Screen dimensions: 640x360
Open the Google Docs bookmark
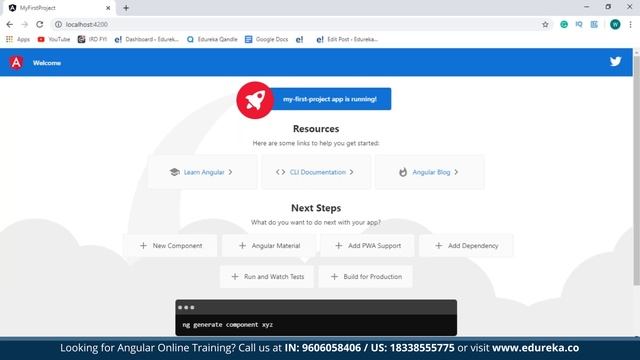click(x=267, y=39)
